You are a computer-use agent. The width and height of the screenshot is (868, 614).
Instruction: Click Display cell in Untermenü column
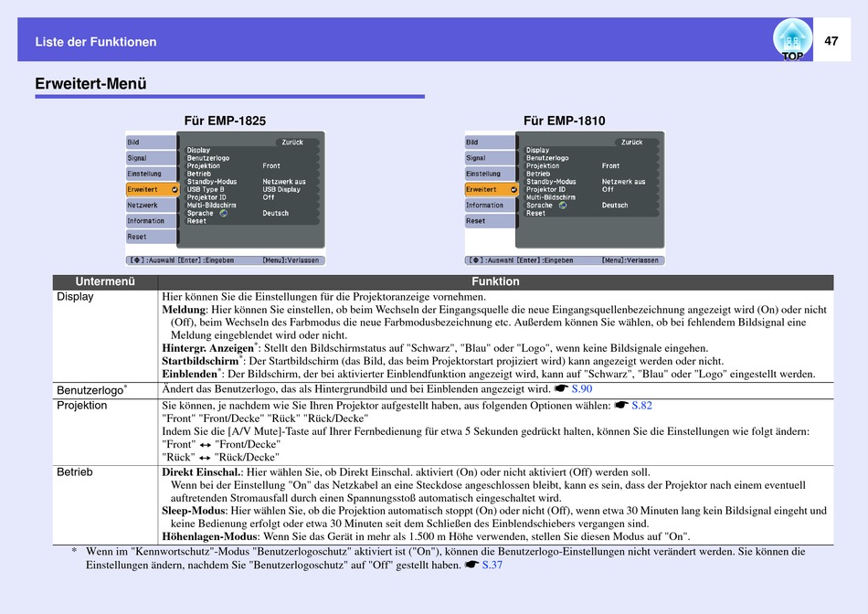[x=105, y=335]
